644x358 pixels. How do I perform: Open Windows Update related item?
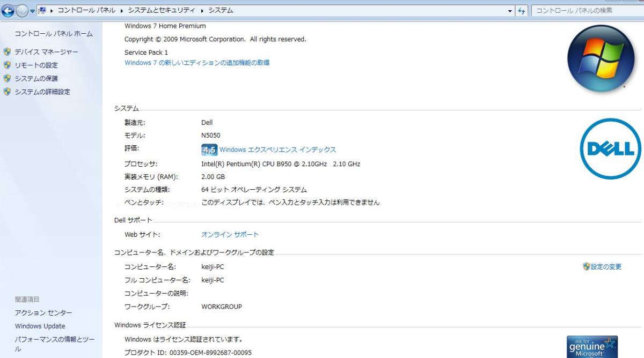pyautogui.click(x=40, y=326)
